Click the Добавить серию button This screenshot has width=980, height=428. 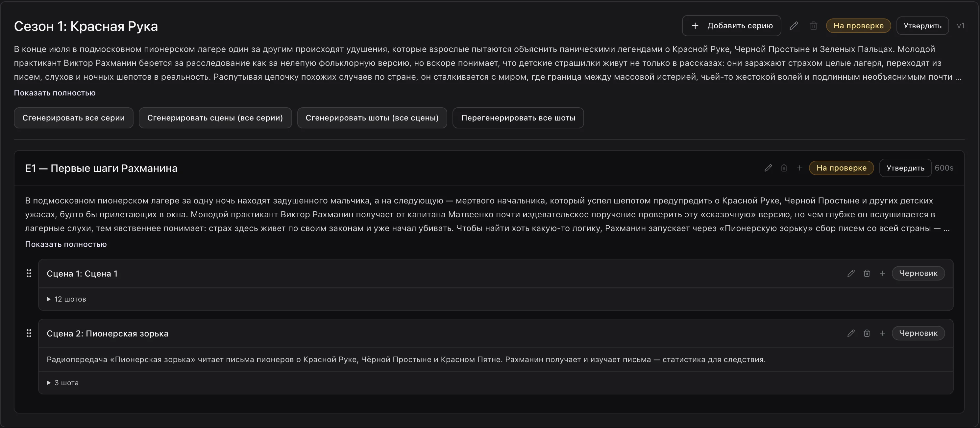click(x=731, y=25)
